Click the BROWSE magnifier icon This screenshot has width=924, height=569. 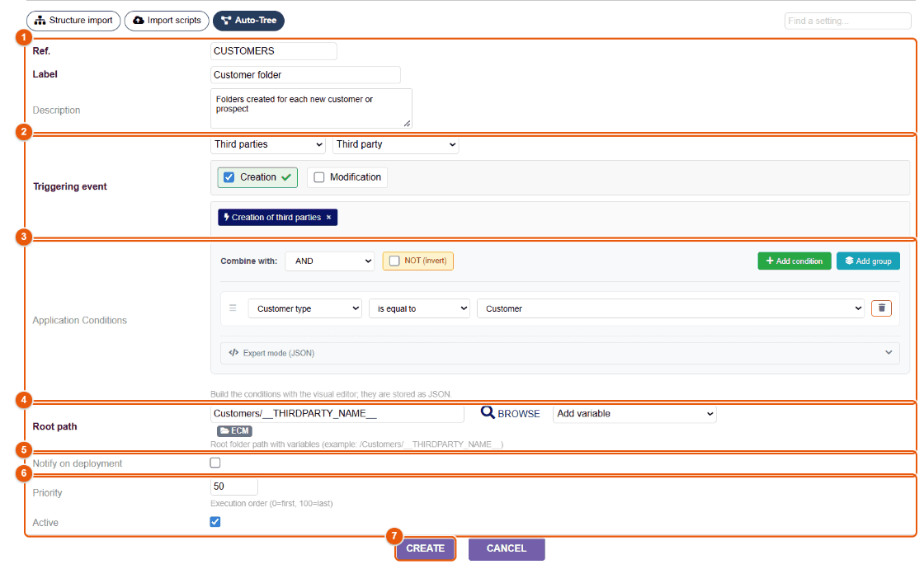tap(488, 413)
